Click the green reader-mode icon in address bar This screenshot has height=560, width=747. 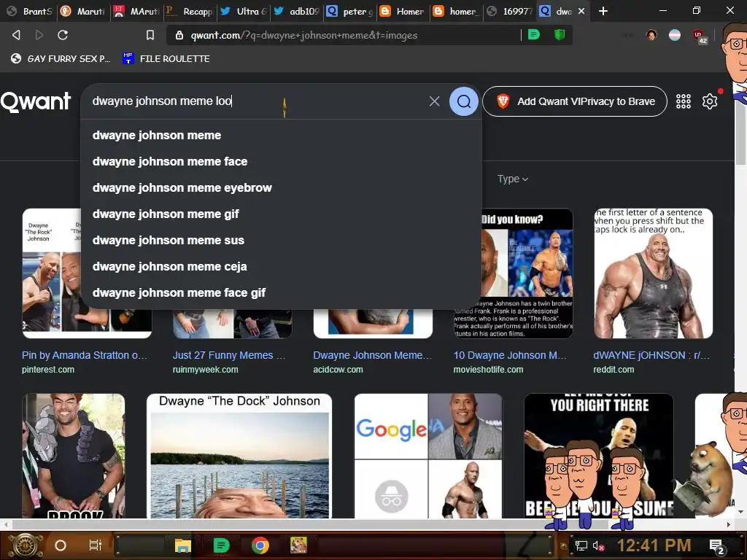click(x=534, y=34)
